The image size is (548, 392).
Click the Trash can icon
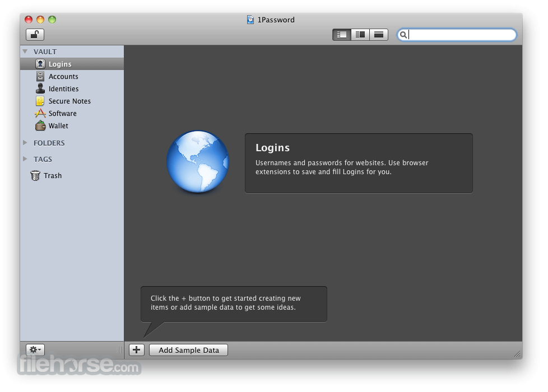pos(35,175)
